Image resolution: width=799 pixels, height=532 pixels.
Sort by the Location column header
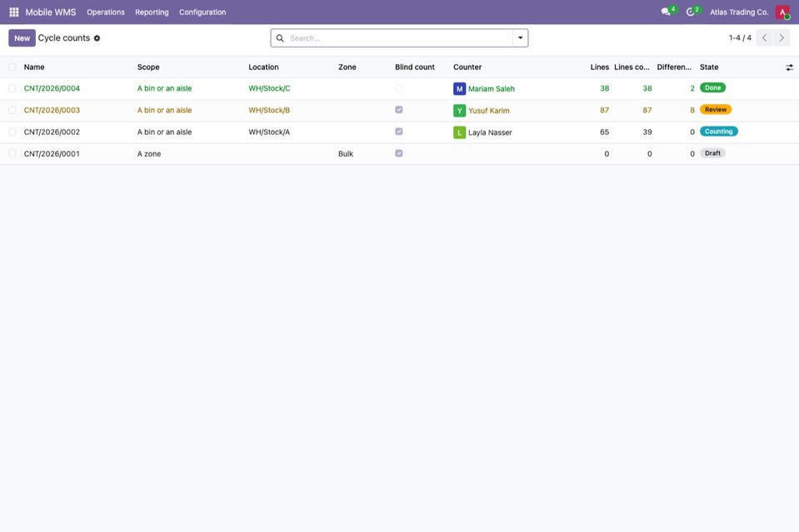click(263, 67)
